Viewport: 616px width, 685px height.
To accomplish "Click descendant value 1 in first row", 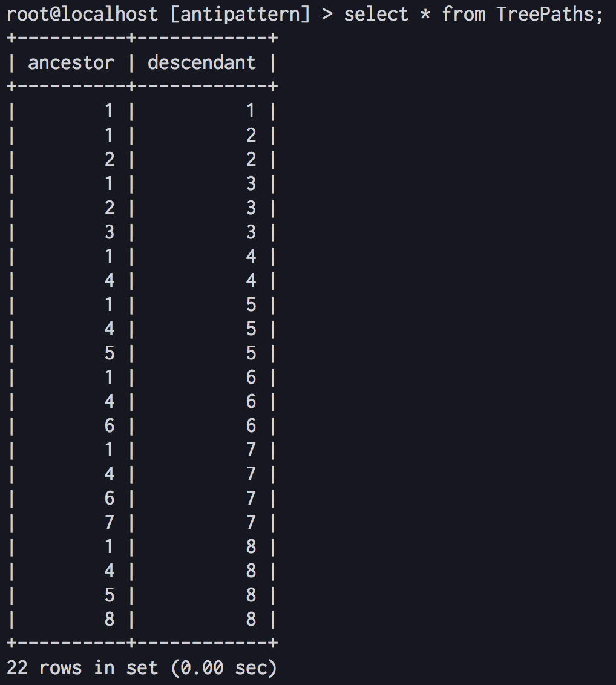I will click(251, 111).
